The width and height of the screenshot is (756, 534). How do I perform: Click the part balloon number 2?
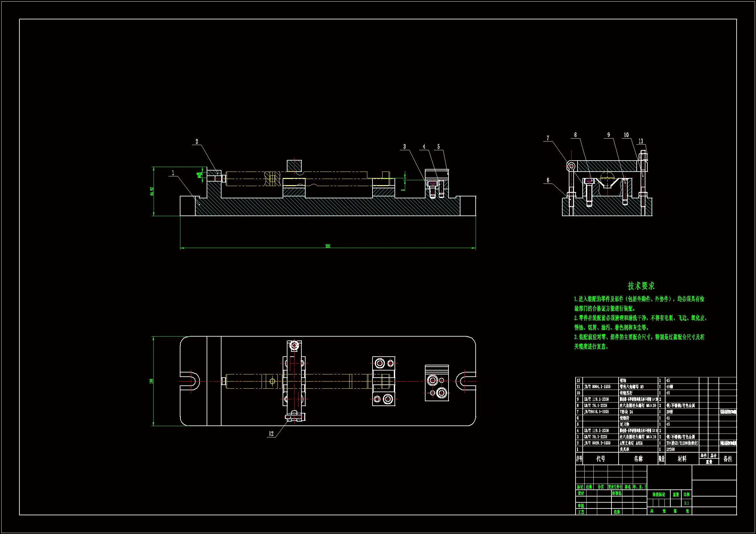point(197,141)
